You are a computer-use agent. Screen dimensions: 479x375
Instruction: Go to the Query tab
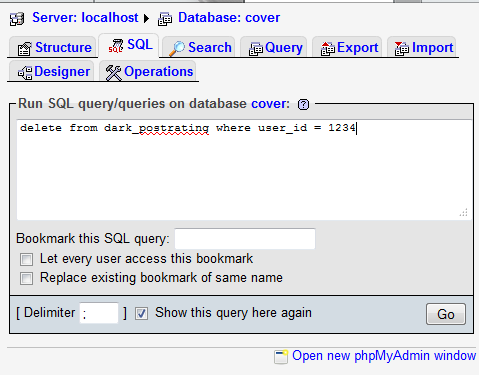[x=274, y=47]
